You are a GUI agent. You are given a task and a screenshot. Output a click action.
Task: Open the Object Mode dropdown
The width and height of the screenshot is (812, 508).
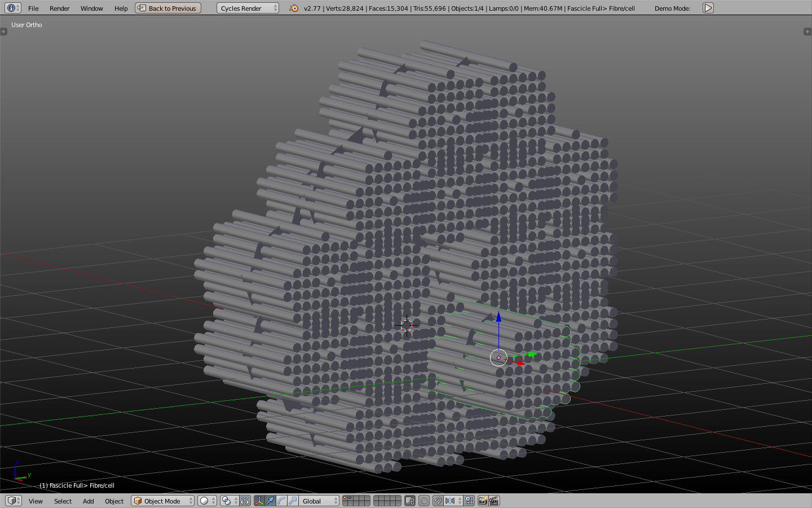[x=162, y=501]
